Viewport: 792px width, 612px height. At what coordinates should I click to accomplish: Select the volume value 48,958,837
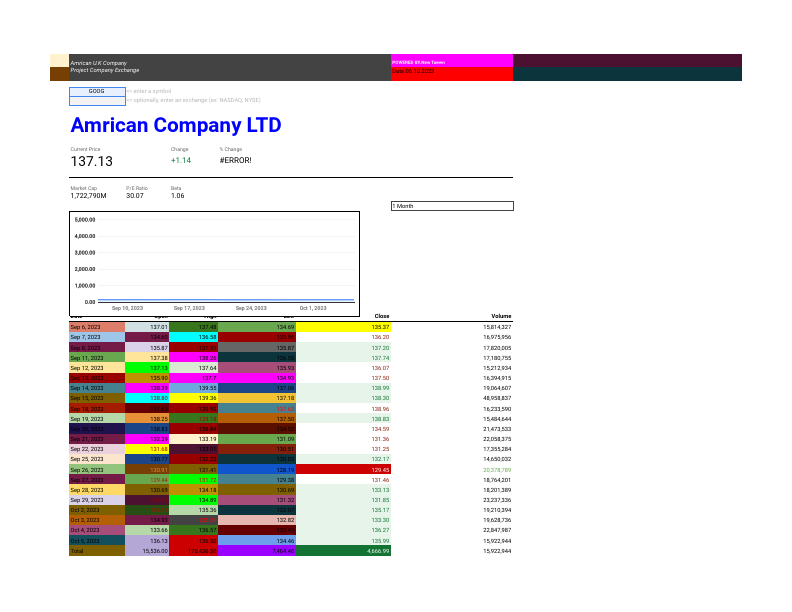497,398
